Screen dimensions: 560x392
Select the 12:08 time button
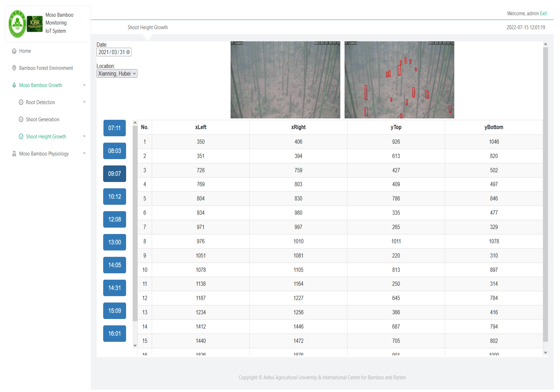tap(115, 219)
